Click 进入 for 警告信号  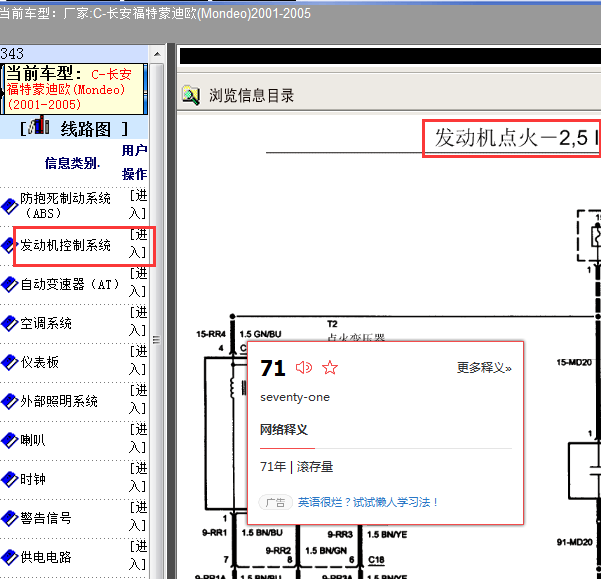(x=138, y=517)
